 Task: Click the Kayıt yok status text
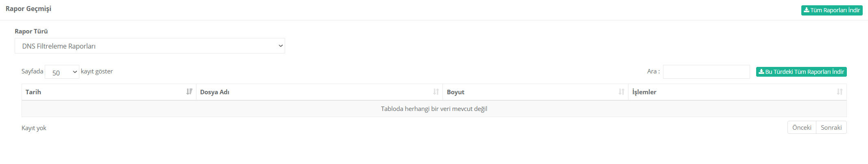pyautogui.click(x=34, y=128)
